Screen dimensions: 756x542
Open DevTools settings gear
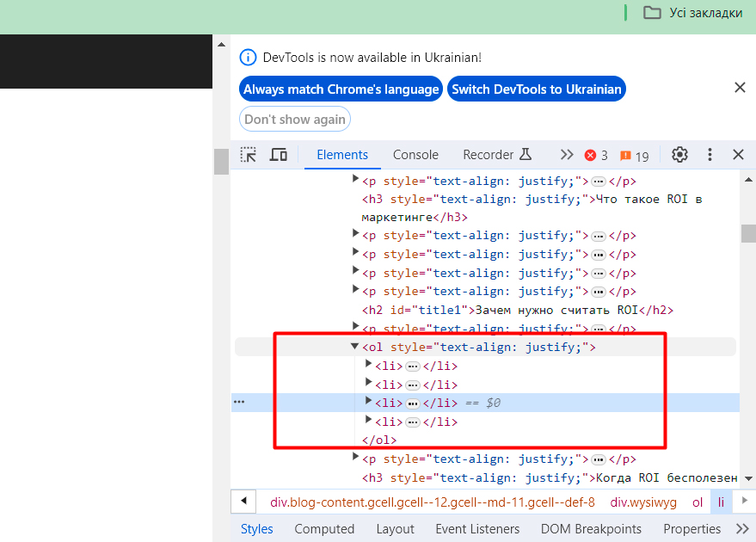coord(679,155)
